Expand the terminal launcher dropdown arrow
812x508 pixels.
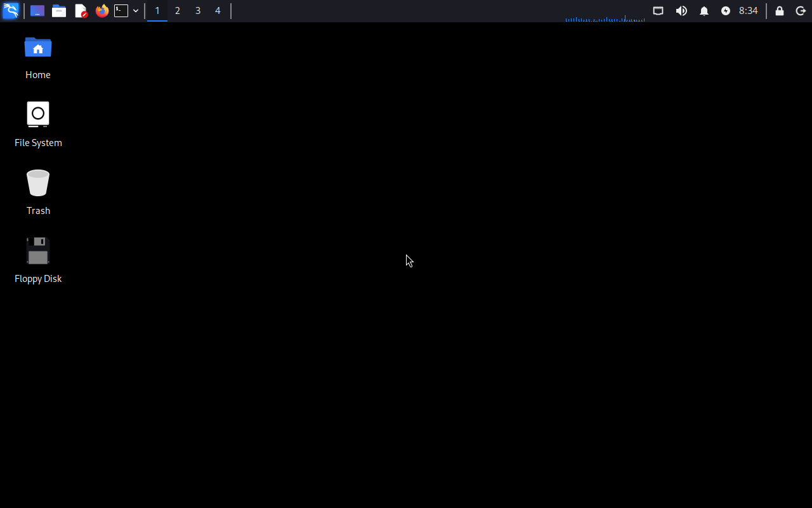[x=136, y=11]
